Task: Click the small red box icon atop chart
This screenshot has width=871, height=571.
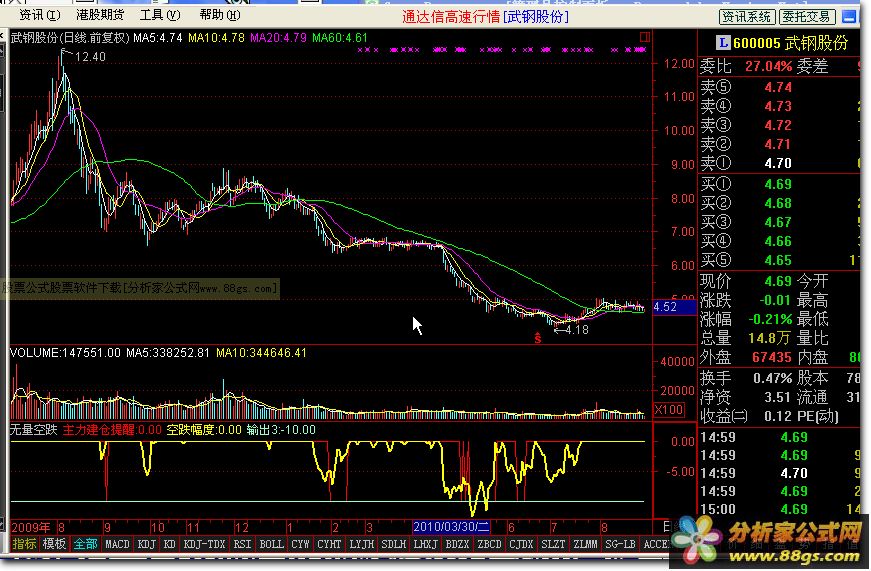Action: pyautogui.click(x=645, y=37)
